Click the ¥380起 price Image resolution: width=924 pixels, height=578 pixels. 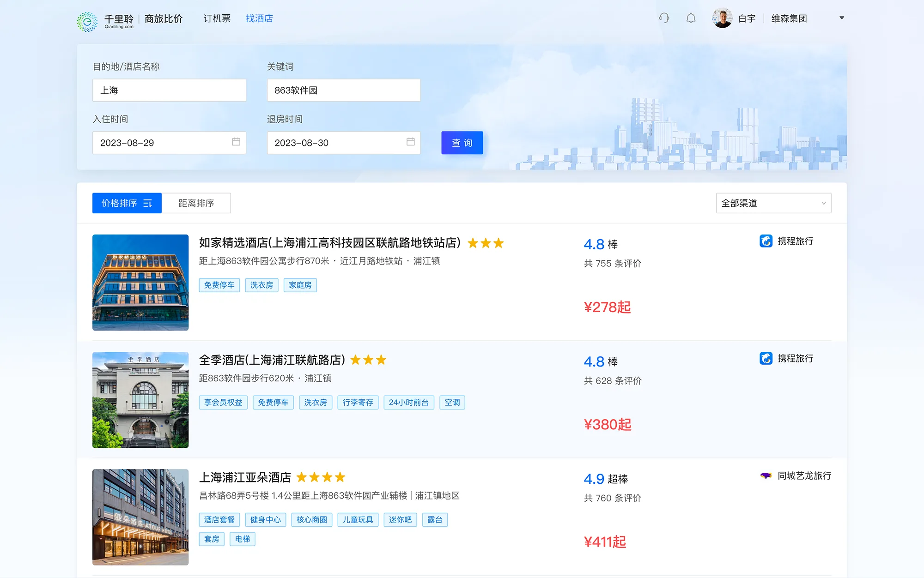pyautogui.click(x=608, y=424)
